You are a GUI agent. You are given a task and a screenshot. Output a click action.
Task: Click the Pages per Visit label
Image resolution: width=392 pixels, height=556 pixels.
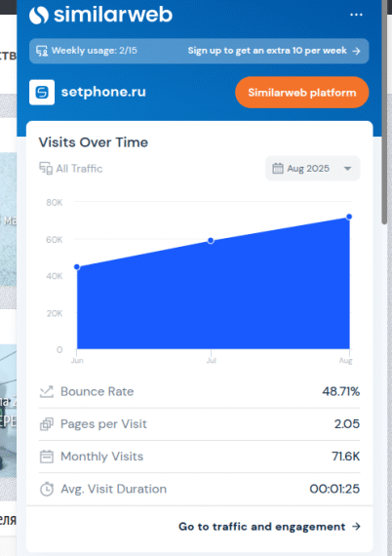(x=103, y=423)
